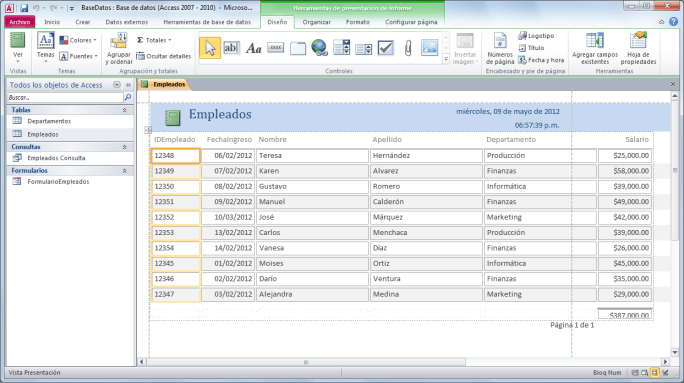
Task: Insert an Image control
Action: click(429, 48)
